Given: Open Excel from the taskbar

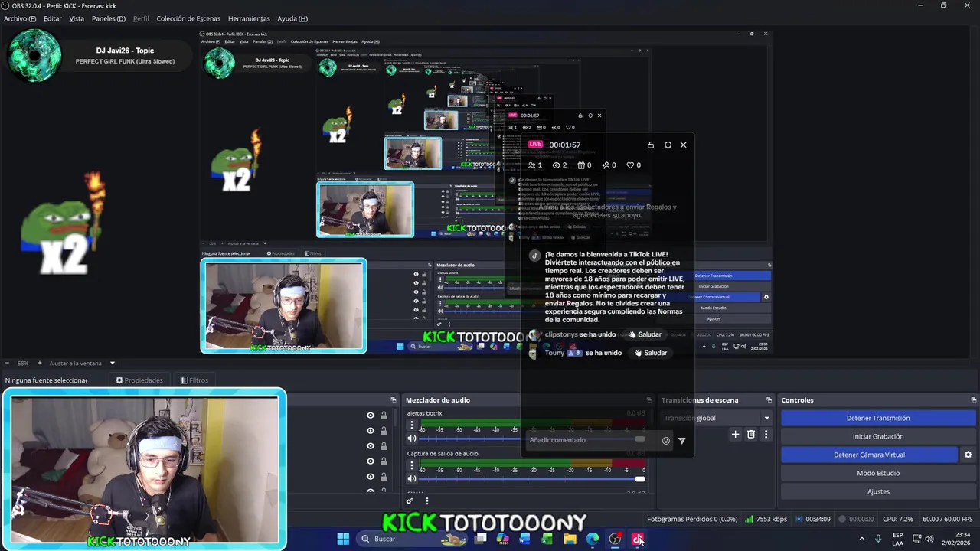Looking at the screenshot, I should [547, 539].
